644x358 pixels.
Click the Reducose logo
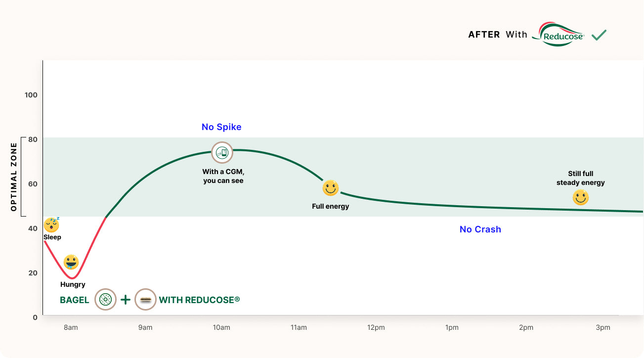point(559,34)
